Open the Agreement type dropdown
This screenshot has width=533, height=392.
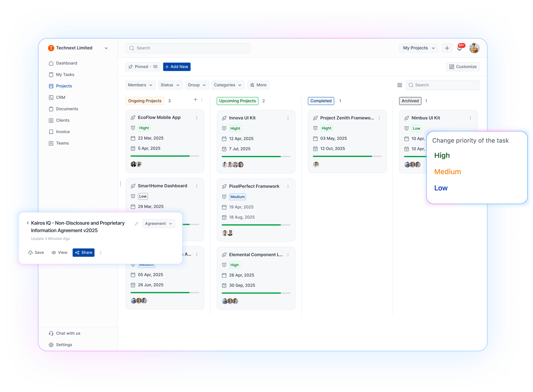coord(159,224)
